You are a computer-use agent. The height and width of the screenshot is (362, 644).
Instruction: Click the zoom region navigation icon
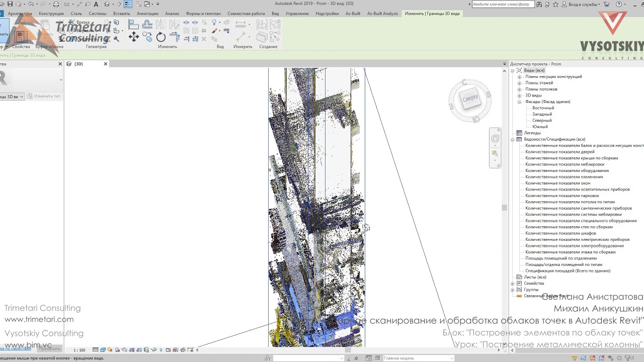pyautogui.click(x=495, y=153)
